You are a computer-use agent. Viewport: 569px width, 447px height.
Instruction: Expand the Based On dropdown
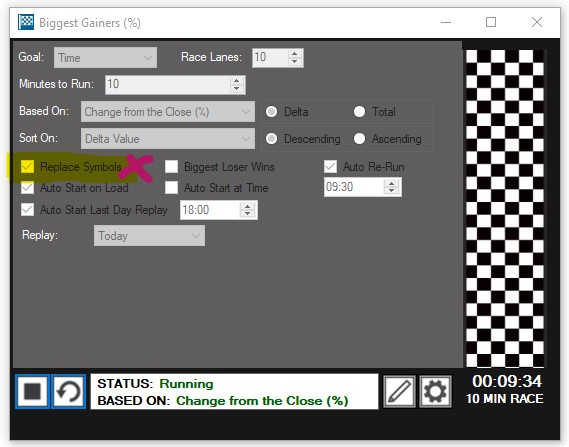(168, 112)
